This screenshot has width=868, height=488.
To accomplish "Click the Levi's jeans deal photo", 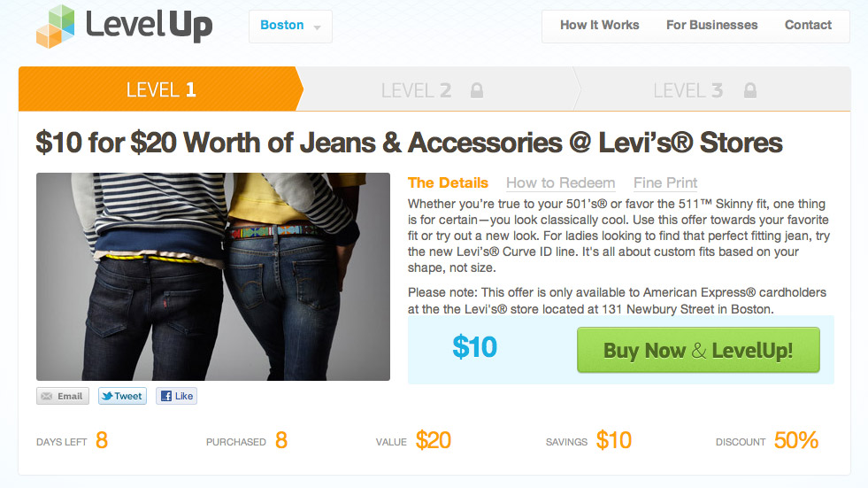I will click(213, 276).
